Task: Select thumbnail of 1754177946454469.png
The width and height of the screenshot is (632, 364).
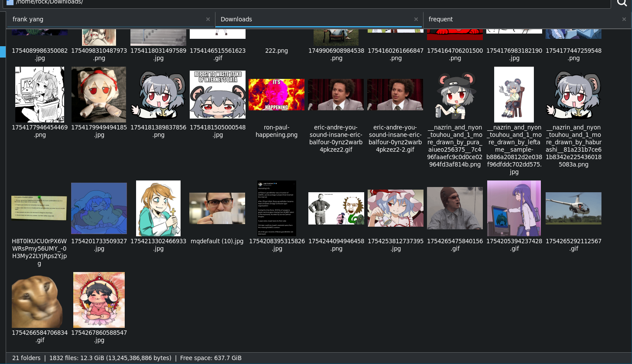Action: pyautogui.click(x=40, y=95)
